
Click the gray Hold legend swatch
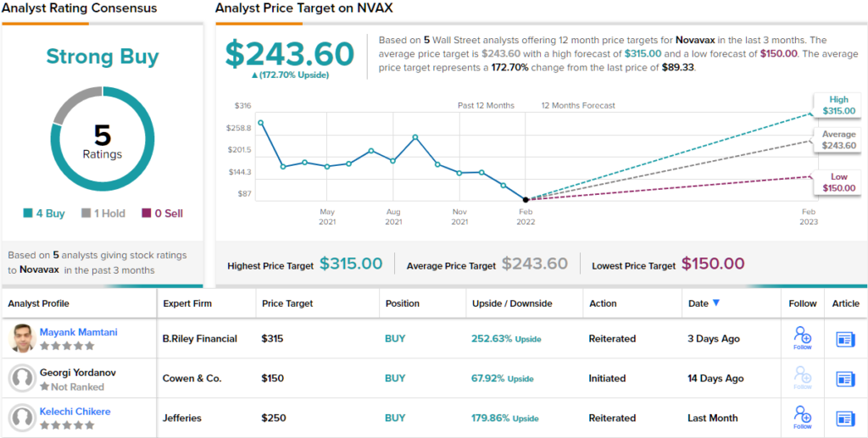[x=86, y=213]
